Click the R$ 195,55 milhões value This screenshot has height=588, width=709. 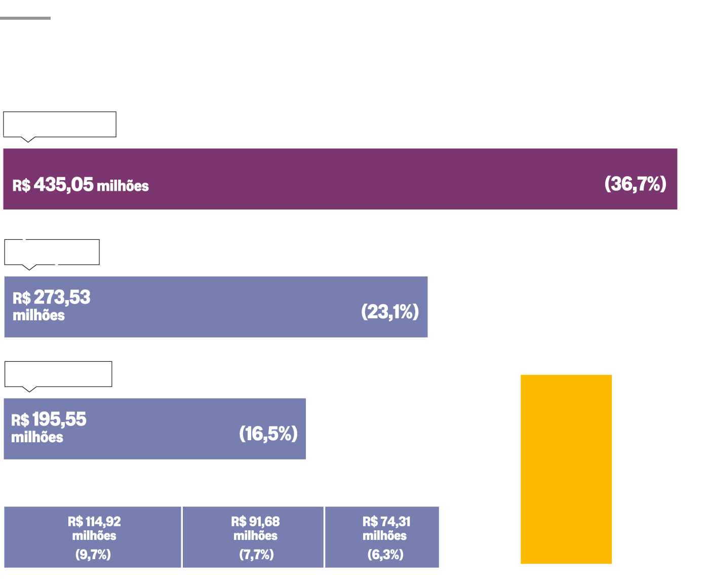point(49,428)
